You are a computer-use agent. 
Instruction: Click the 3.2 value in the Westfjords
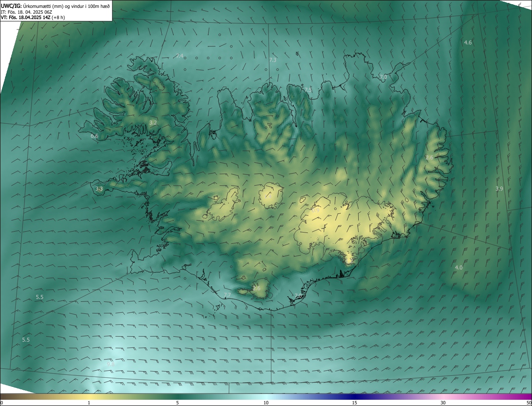click(153, 122)
